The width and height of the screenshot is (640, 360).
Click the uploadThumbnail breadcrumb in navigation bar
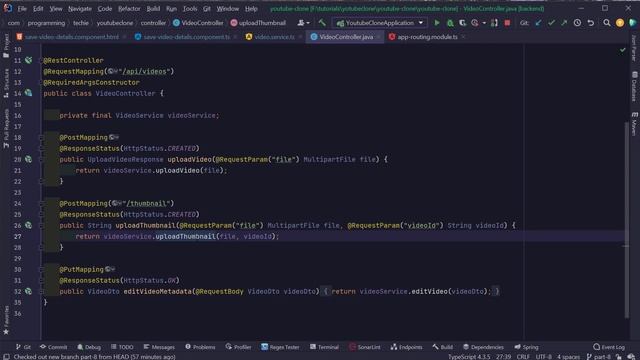click(x=258, y=23)
